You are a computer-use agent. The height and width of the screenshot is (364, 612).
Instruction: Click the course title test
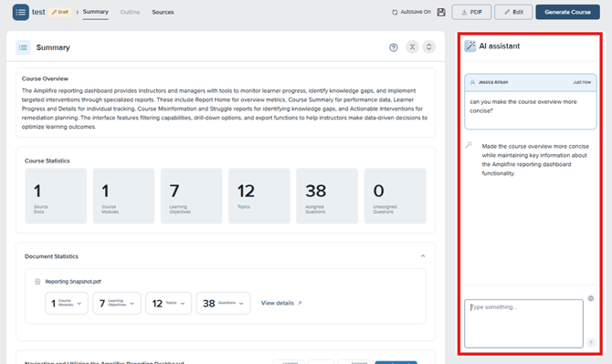(x=38, y=12)
